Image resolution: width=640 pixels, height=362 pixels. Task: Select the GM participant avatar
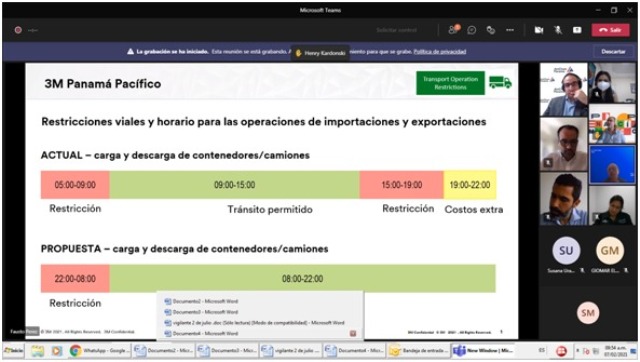(609, 251)
